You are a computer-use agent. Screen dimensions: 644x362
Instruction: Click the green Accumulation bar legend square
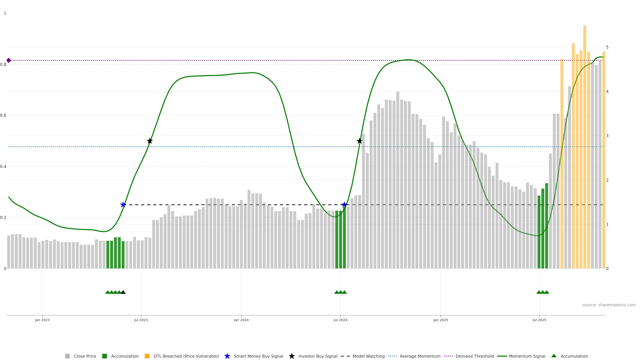(104, 356)
